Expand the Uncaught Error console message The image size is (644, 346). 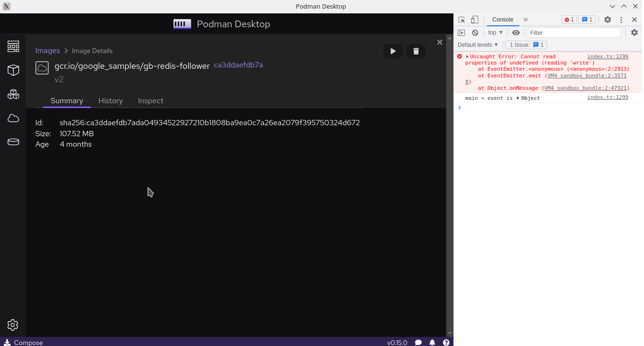point(467,56)
